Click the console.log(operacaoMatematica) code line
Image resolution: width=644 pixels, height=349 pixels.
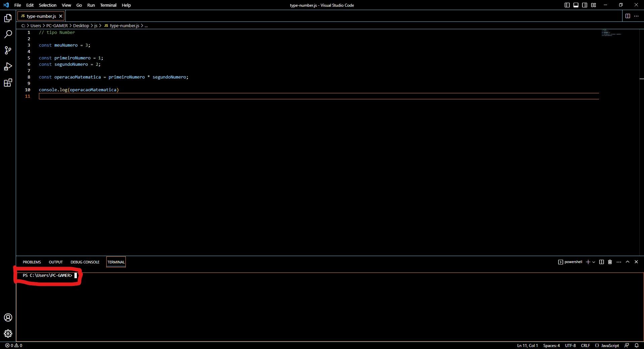point(79,90)
